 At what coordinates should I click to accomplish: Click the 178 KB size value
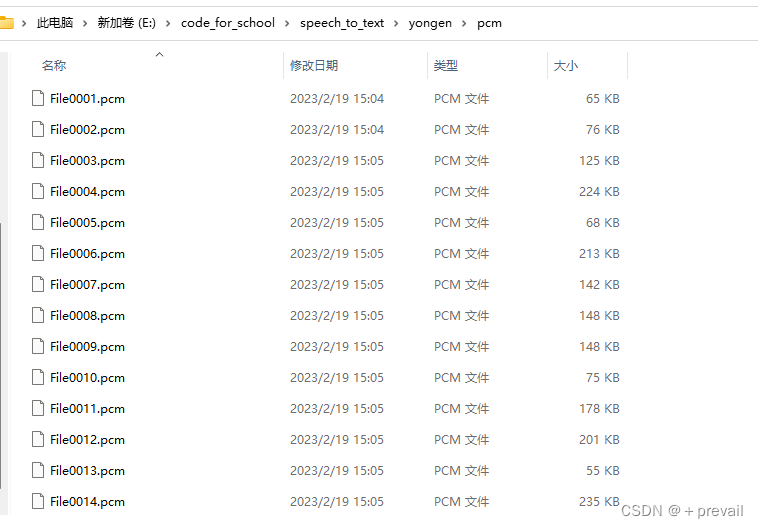[x=599, y=409]
